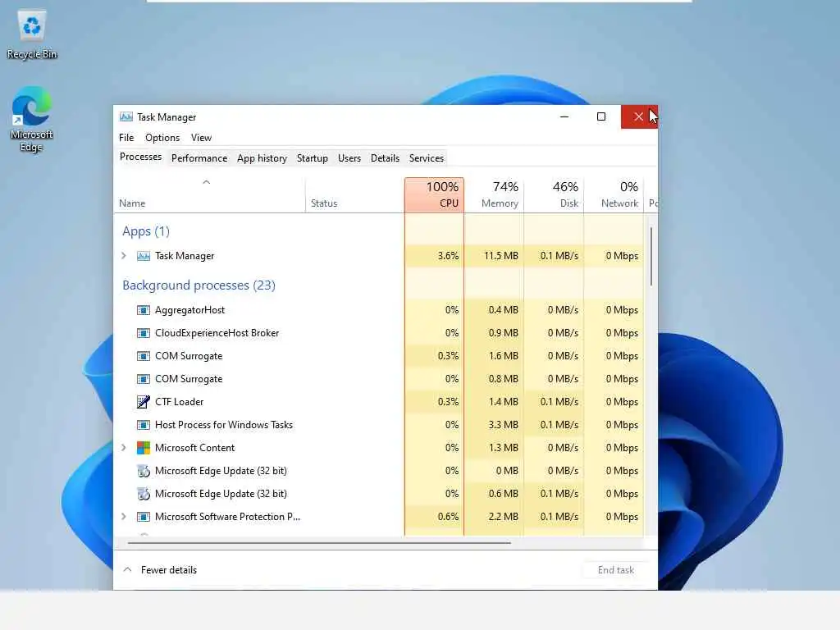Screen dimensions: 840x630
Task: Expand the Microsoft Software Protection row
Action: click(124, 517)
